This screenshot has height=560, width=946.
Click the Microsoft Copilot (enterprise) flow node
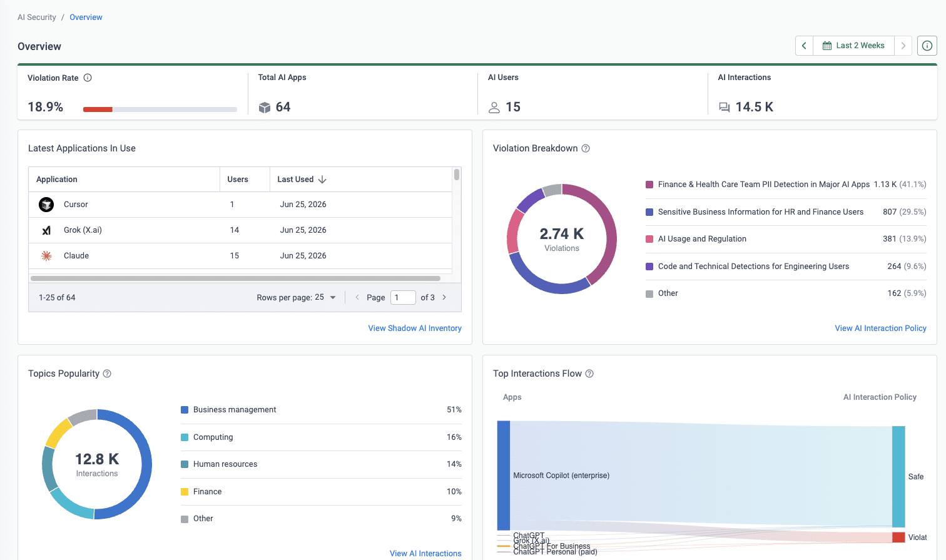point(504,476)
